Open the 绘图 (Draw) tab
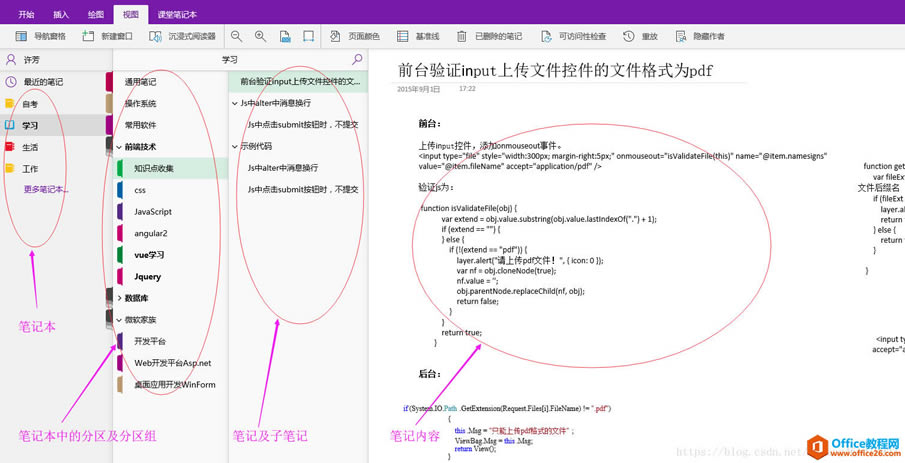 (x=95, y=14)
